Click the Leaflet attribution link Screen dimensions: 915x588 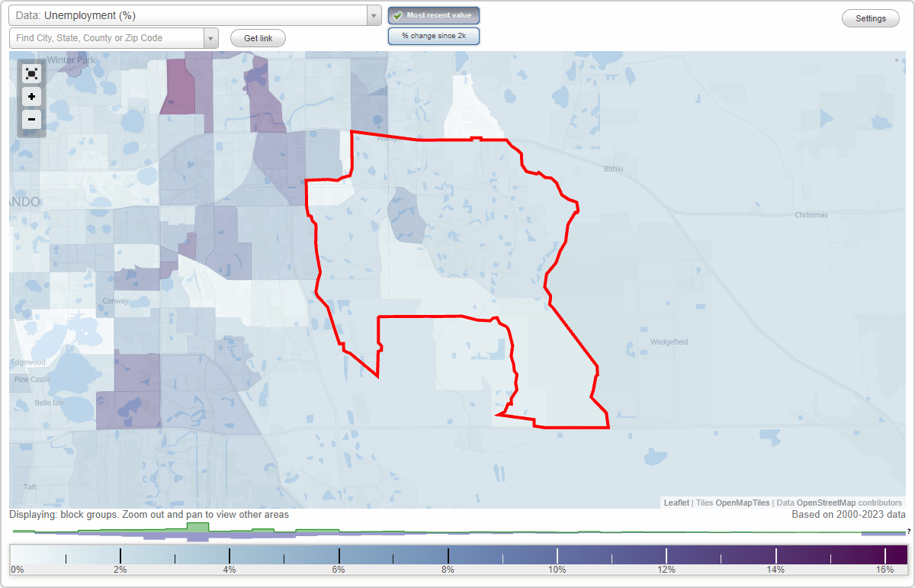676,503
